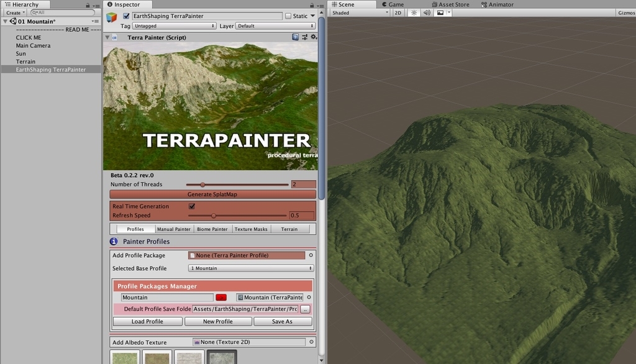Switch to the Animator tab
636x364 pixels.
click(497, 4)
